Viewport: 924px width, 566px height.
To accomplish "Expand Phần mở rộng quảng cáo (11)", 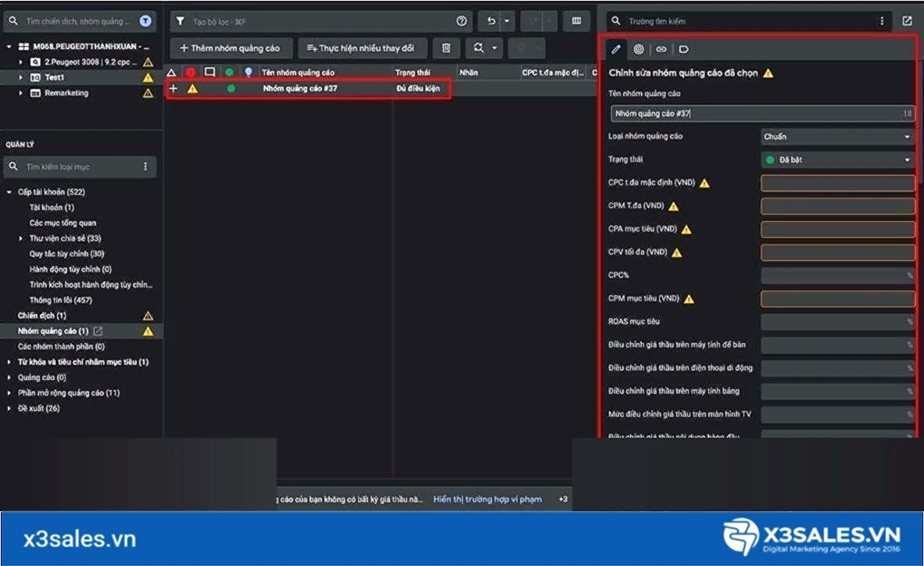I will pyautogui.click(x=9, y=392).
